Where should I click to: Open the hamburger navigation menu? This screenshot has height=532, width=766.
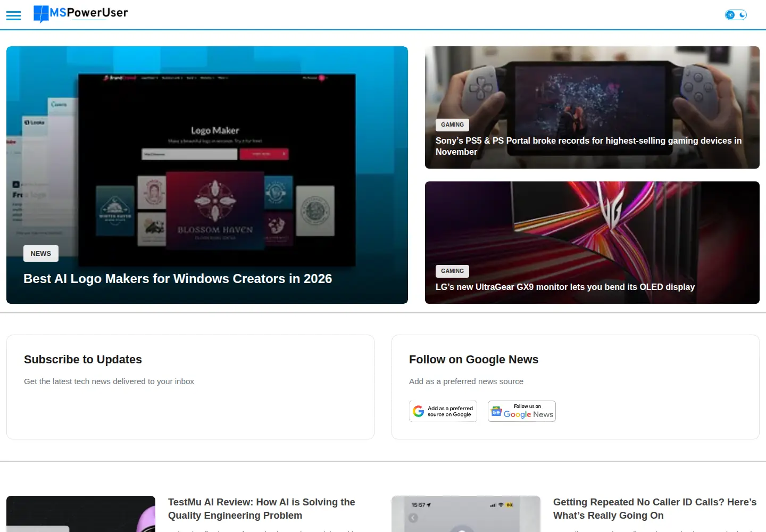pyautogui.click(x=13, y=15)
